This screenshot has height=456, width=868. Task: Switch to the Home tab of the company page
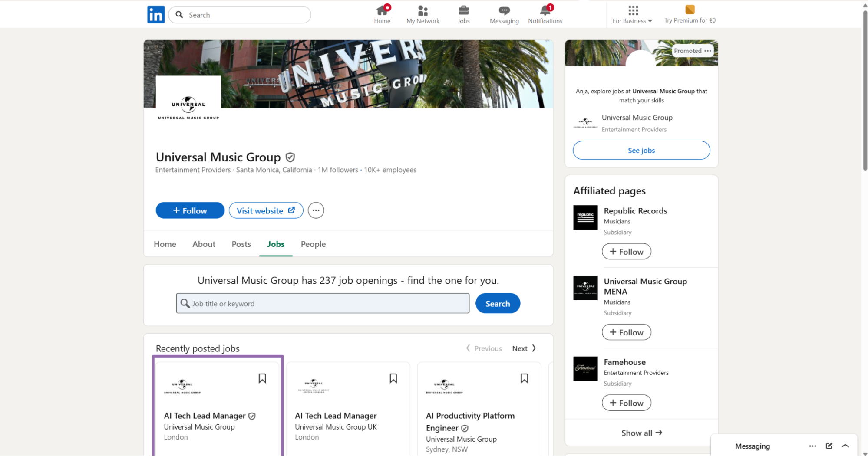tap(165, 244)
